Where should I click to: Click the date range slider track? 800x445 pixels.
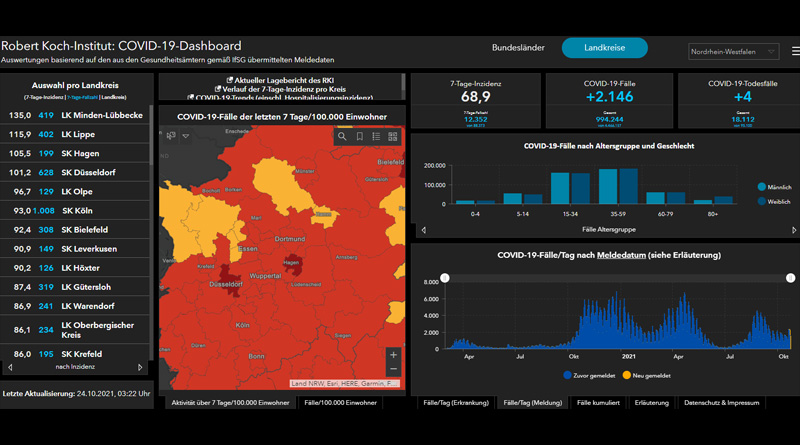click(617, 278)
